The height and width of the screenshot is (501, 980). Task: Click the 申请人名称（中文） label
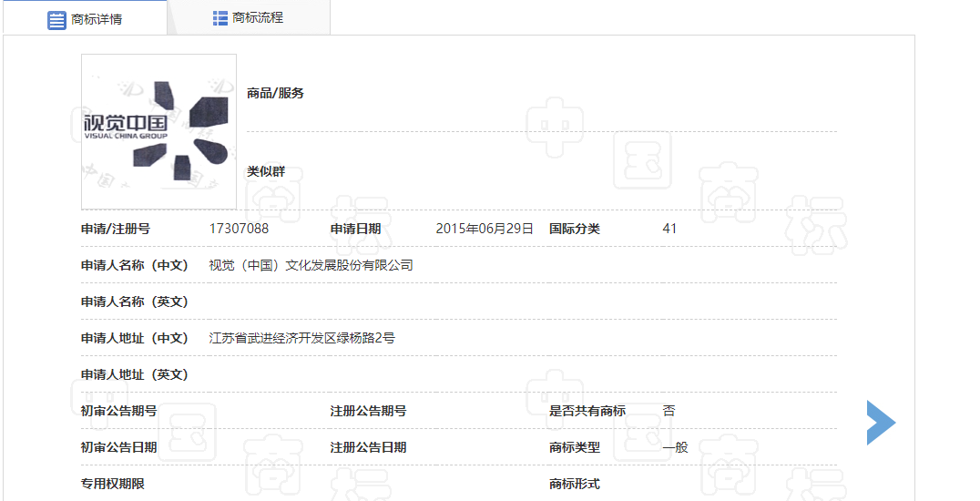[135, 265]
